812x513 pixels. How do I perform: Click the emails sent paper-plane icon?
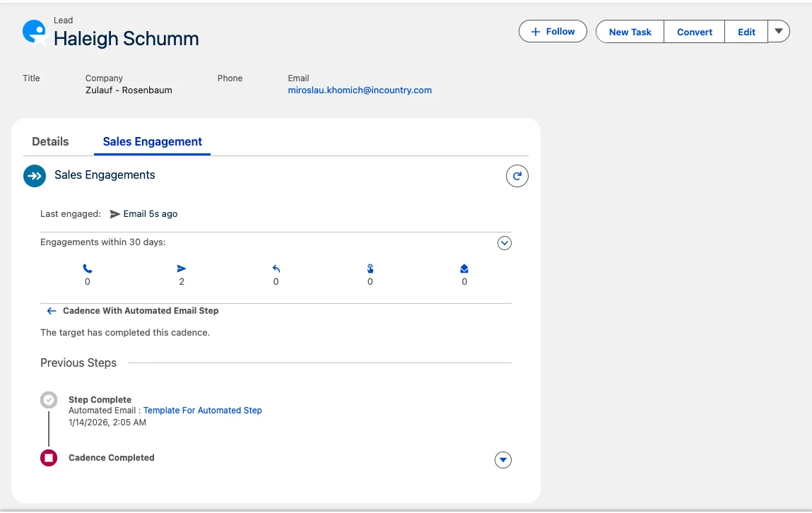tap(182, 269)
